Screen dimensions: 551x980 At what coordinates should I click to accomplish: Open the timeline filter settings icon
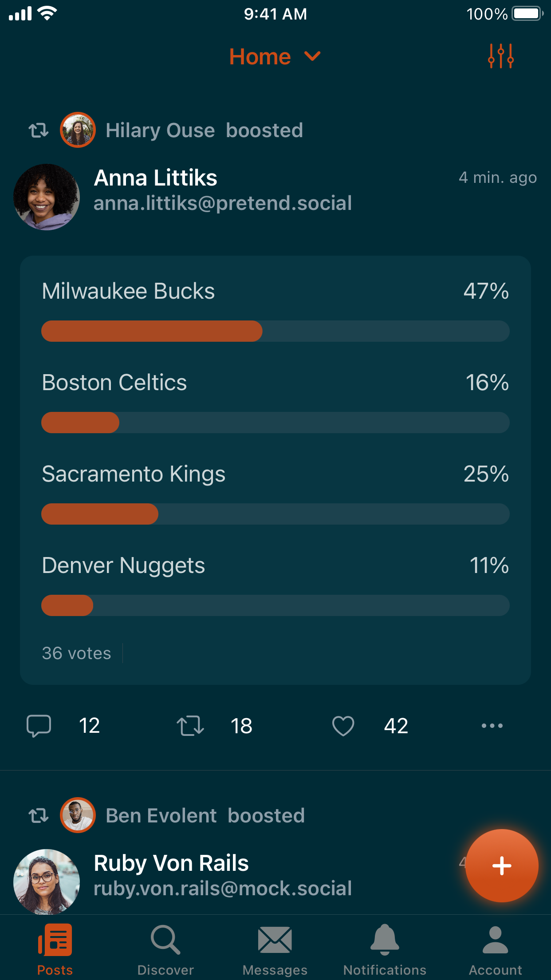(x=500, y=56)
